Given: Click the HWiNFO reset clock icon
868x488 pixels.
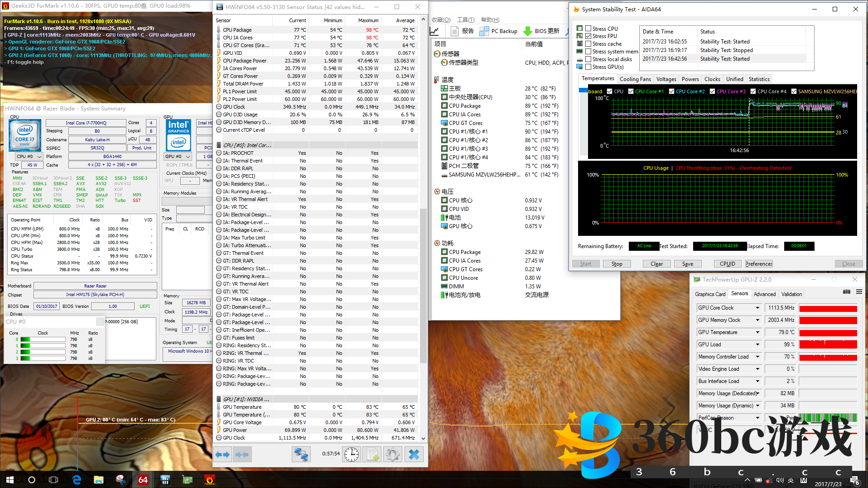Looking at the screenshot, I should tap(351, 455).
